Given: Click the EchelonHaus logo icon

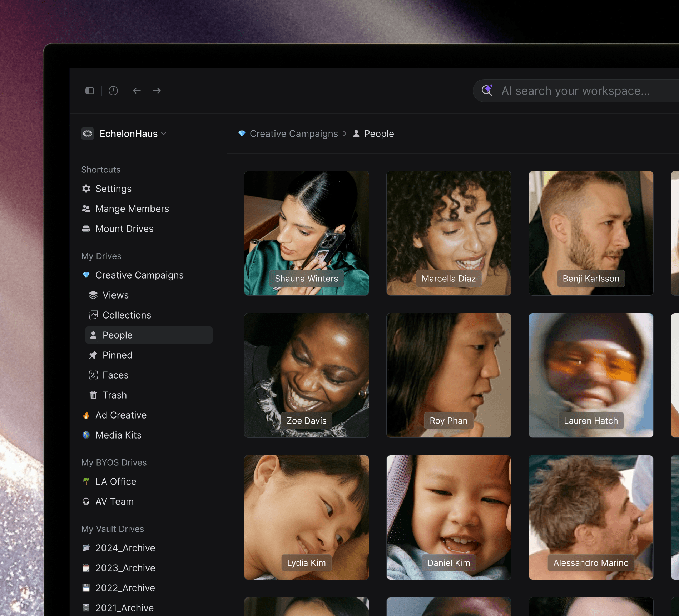Looking at the screenshot, I should [88, 134].
